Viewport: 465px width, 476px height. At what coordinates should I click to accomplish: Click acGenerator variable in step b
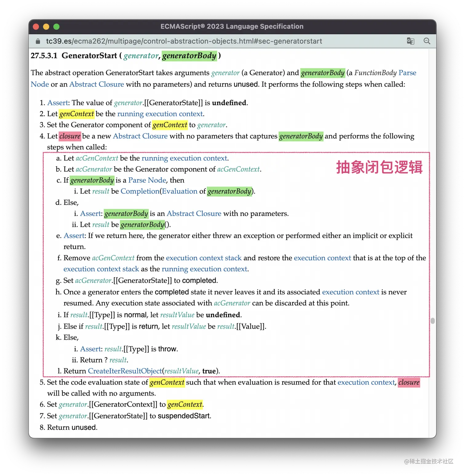tap(94, 169)
